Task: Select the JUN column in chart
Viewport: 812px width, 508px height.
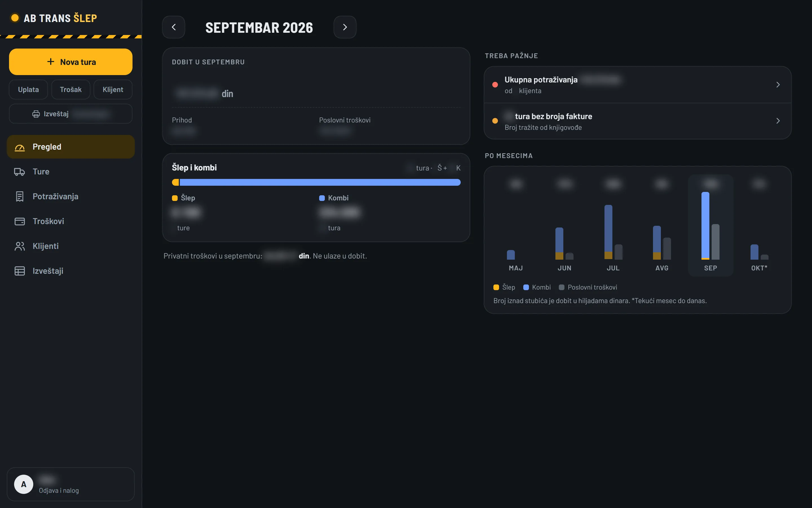Action: [x=564, y=225]
